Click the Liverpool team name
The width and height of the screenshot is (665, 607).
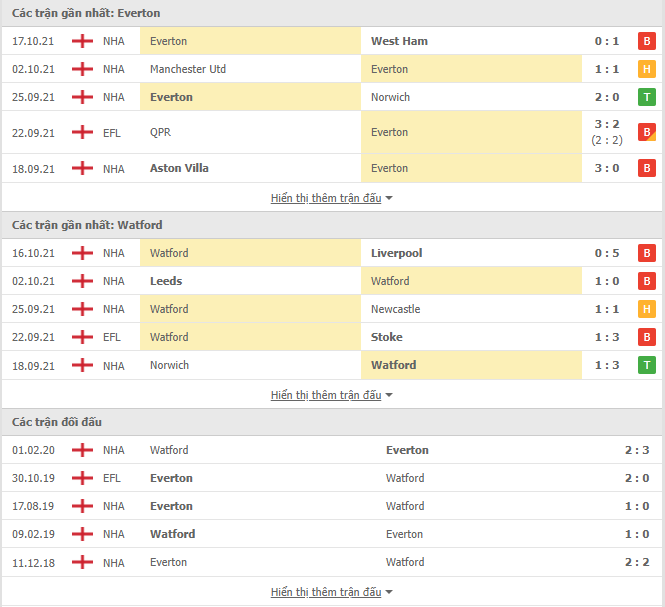click(x=397, y=253)
